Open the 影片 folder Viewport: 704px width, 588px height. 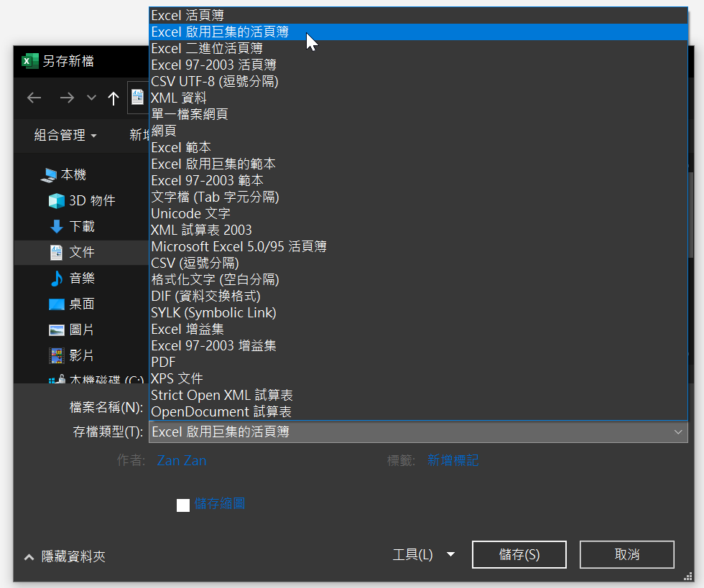coord(82,355)
